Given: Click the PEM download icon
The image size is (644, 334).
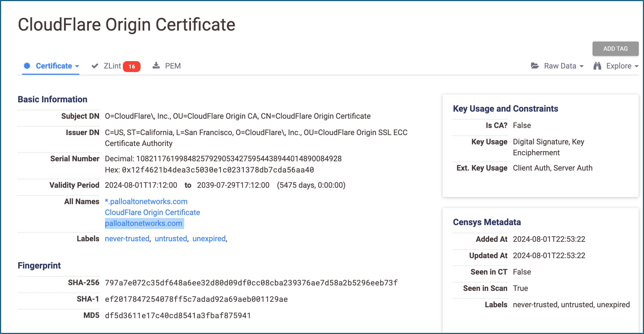Looking at the screenshot, I should pos(156,66).
